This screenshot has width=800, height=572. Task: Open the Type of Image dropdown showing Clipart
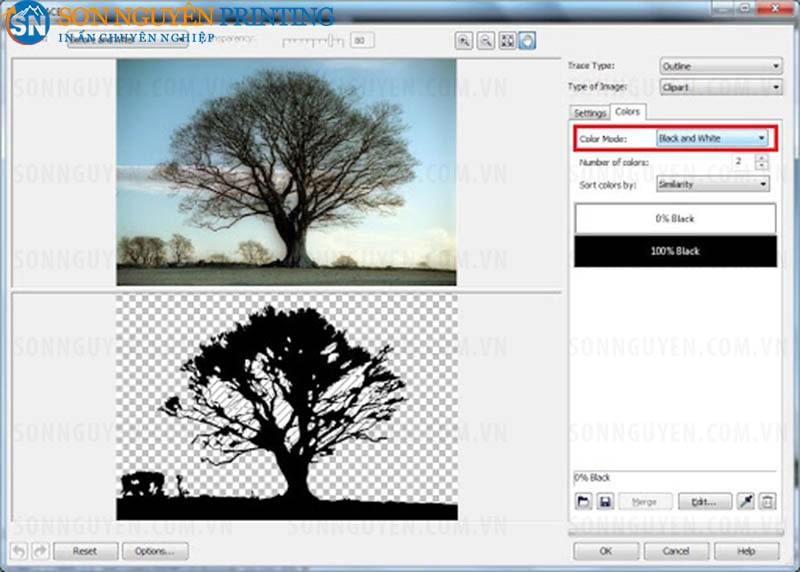(x=720, y=87)
